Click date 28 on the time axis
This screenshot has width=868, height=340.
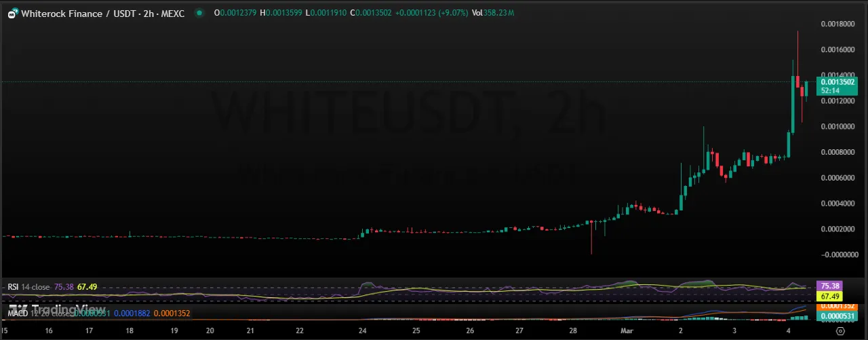pos(573,331)
